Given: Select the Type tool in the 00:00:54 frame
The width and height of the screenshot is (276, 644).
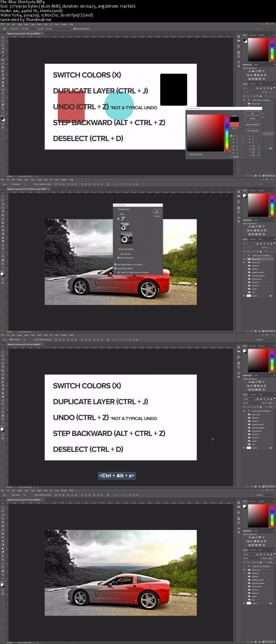Looking at the screenshot, I should click(x=3, y=93).
